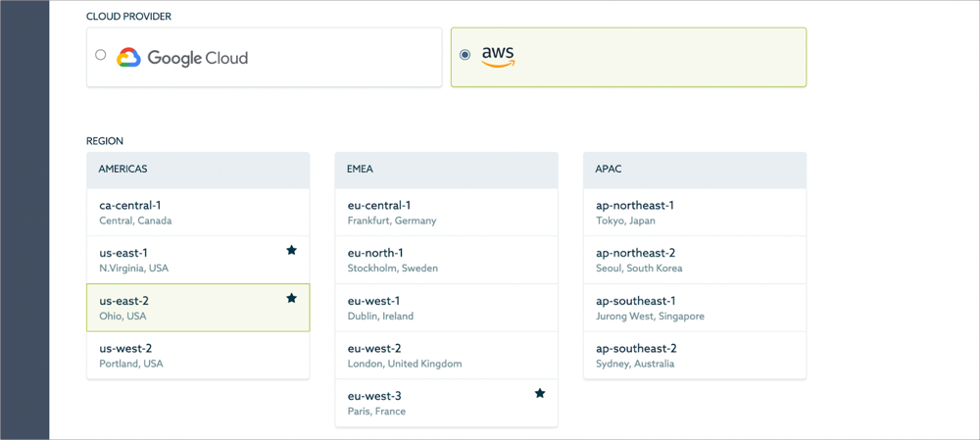Choose ap-northeast-2 Seoul, South Korea
The height and width of the screenshot is (440, 980).
coord(694,260)
